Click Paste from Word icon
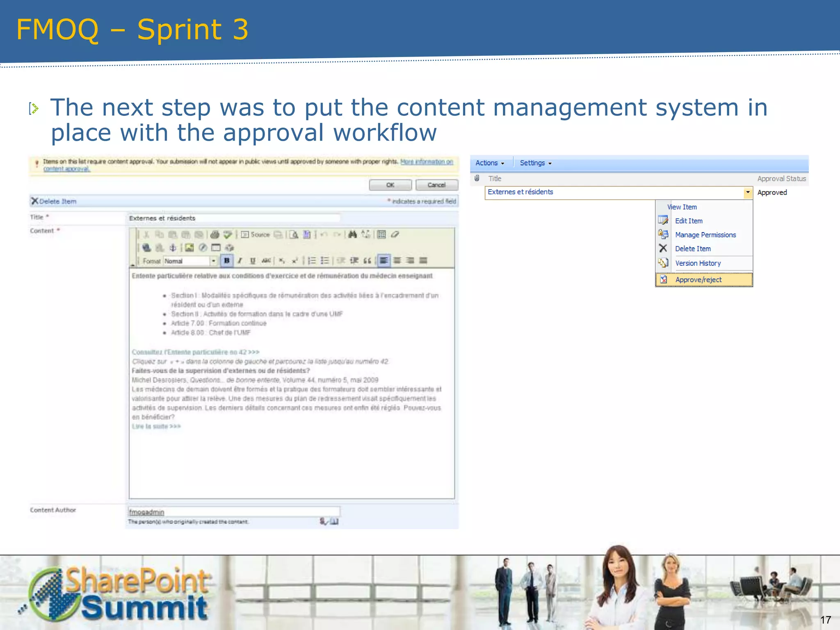 199,235
